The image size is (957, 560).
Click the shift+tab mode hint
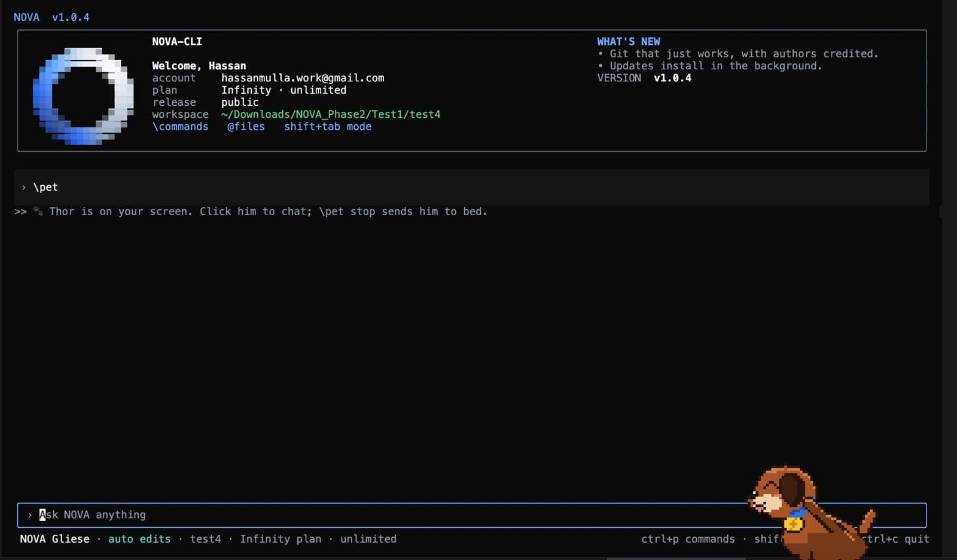point(328,127)
